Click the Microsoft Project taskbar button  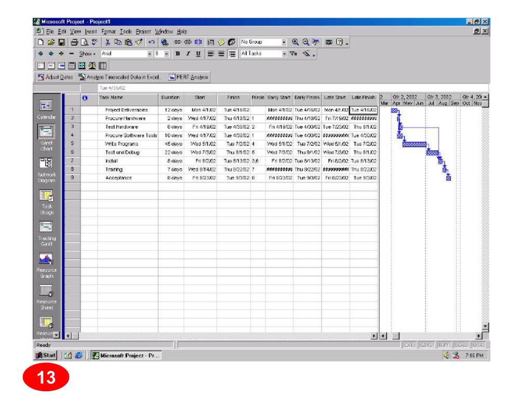126,355
